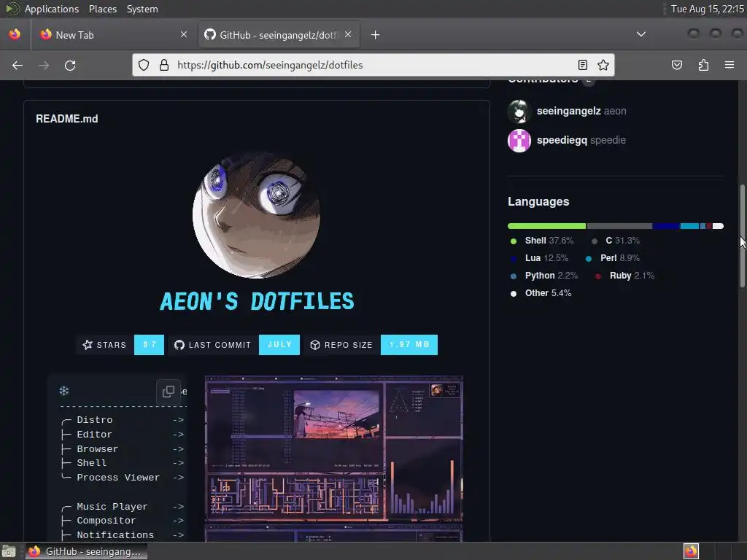The height and width of the screenshot is (560, 747).
Task: Copy the code block with copy icon
Action: coord(169,392)
